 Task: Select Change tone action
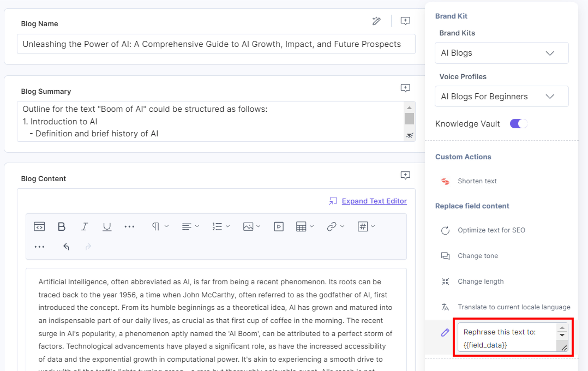pyautogui.click(x=478, y=256)
